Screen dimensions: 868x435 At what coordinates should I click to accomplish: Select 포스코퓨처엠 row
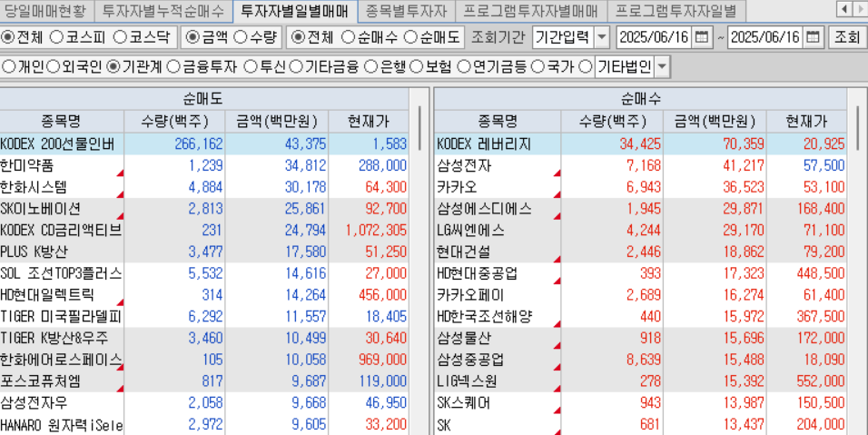click(204, 381)
